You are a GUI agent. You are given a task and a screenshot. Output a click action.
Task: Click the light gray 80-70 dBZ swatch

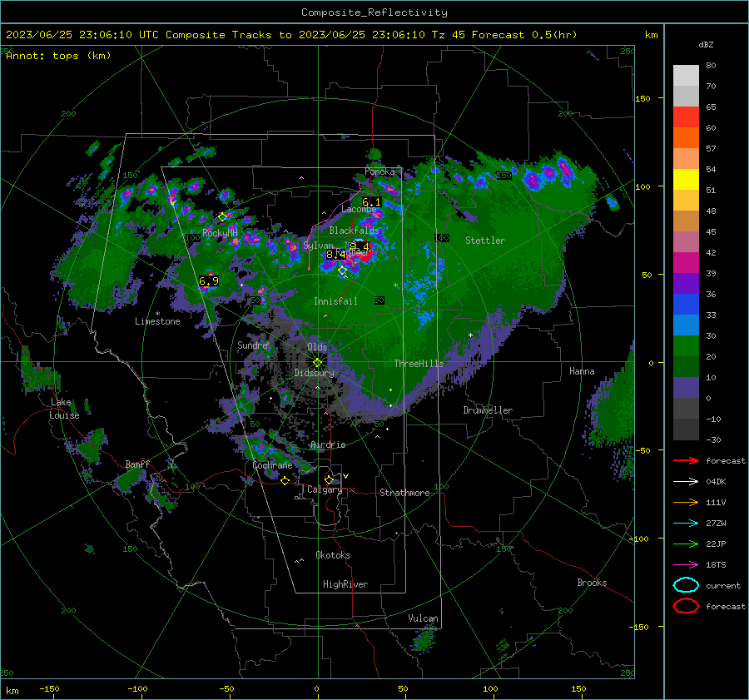686,76
